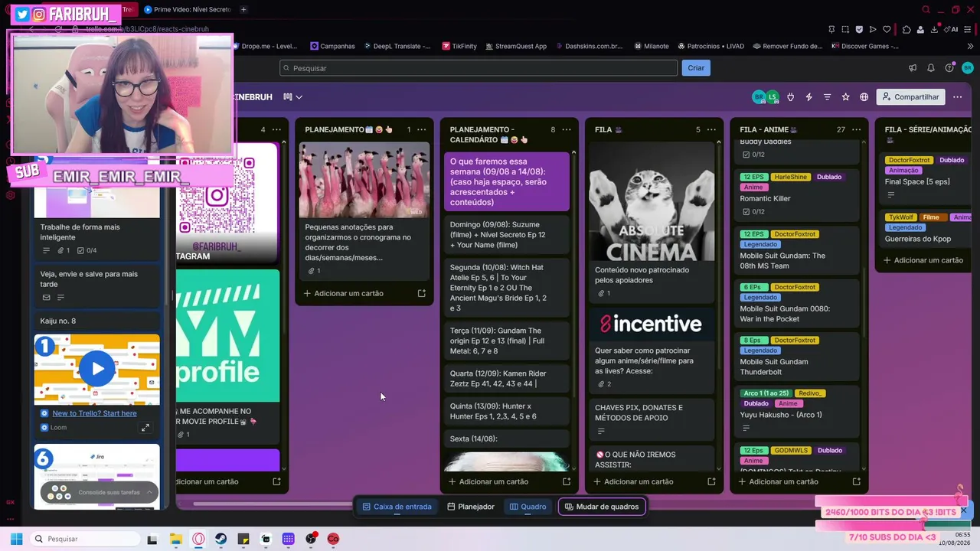Open the Absolute Cinema card cover
This screenshot has width=980, height=551.
click(652, 201)
